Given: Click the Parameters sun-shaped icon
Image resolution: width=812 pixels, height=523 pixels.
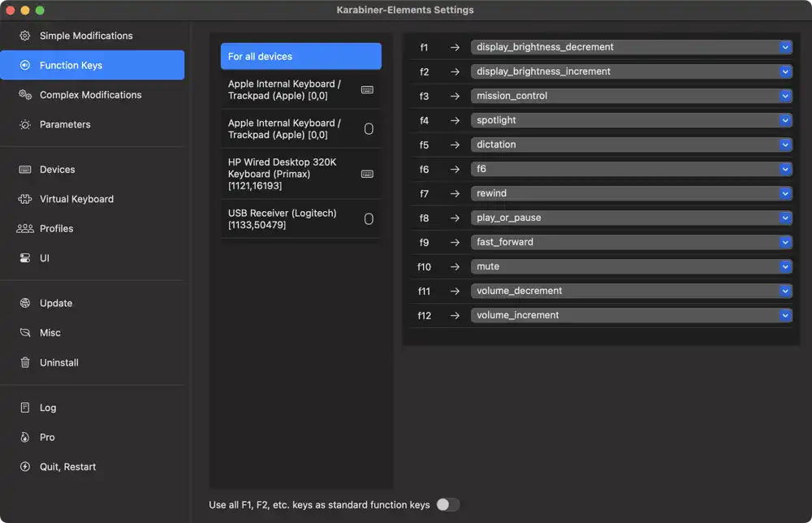Looking at the screenshot, I should (x=25, y=125).
